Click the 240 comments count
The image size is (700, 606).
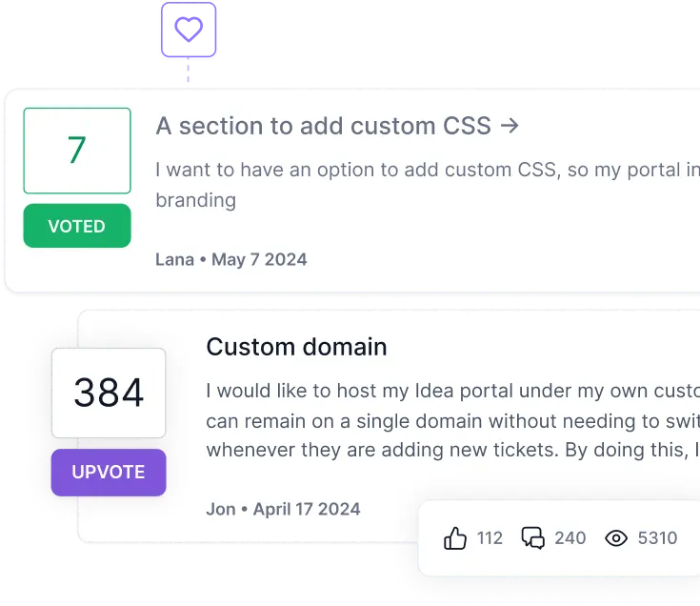(x=570, y=538)
